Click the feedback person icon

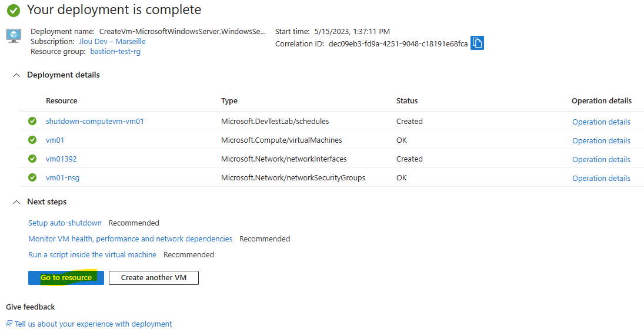(9, 324)
